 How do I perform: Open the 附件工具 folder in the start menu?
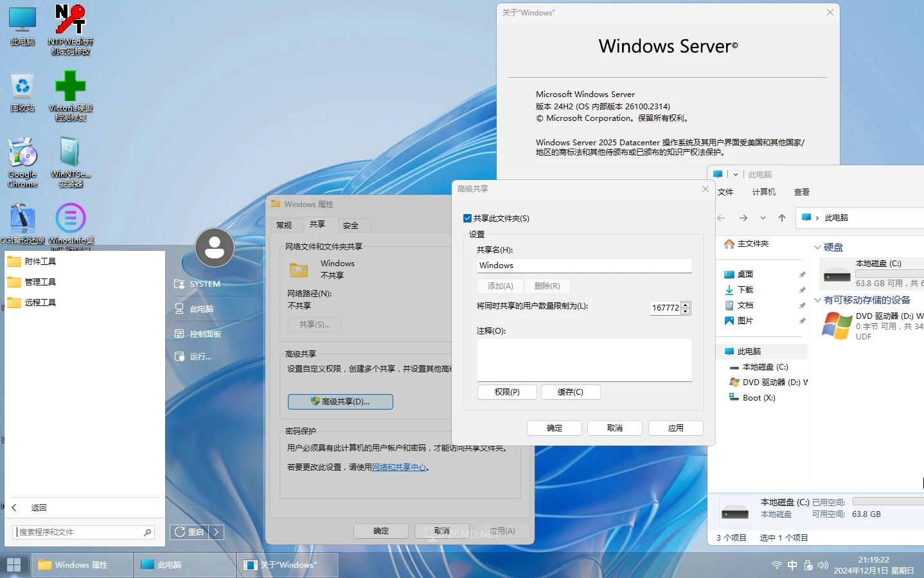85,262
